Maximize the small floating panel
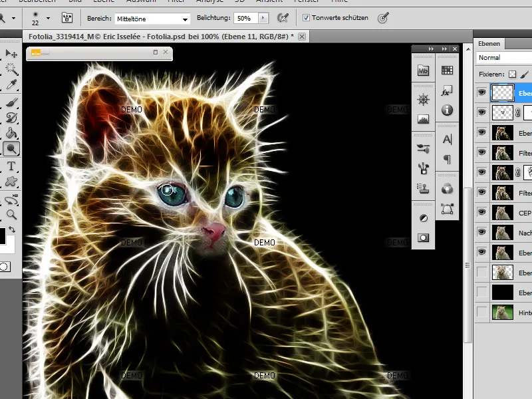532x399 pixels. (156, 52)
